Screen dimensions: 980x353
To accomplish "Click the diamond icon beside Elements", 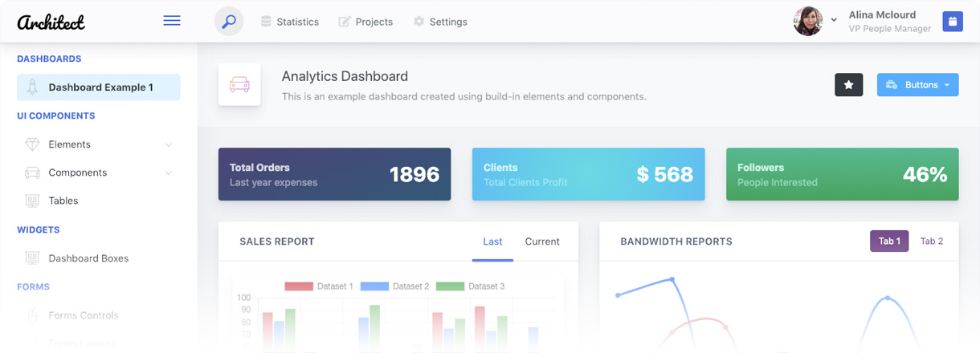I will (x=32, y=144).
